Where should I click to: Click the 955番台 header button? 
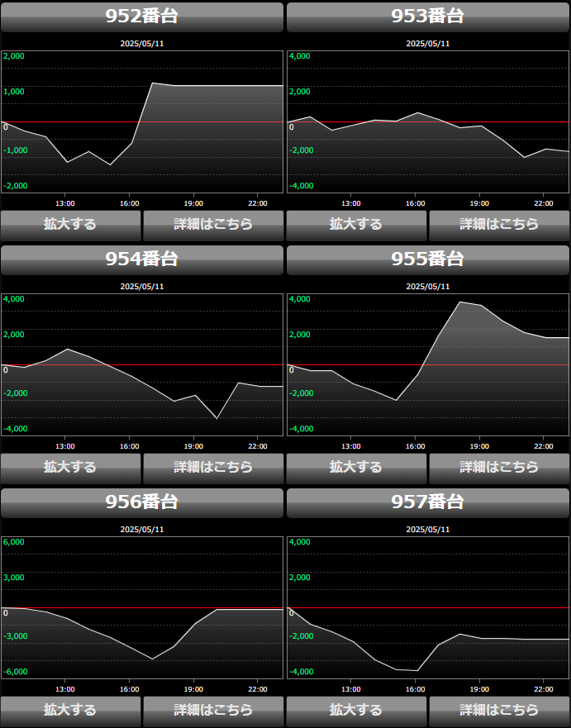point(428,260)
